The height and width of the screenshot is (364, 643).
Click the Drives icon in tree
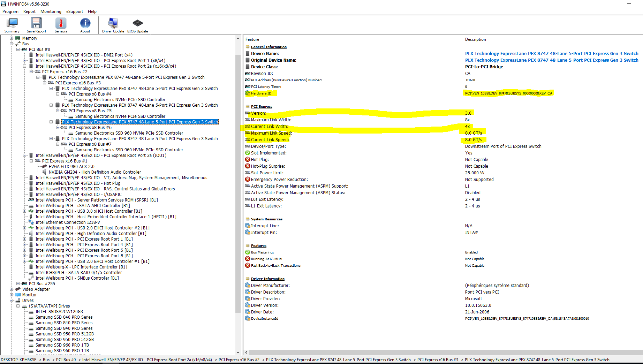18,301
